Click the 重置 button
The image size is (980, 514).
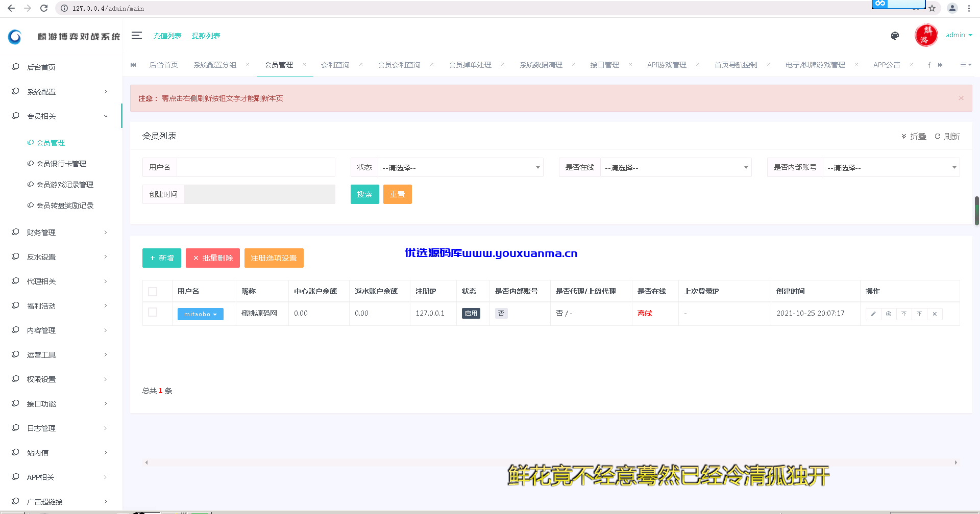(398, 194)
